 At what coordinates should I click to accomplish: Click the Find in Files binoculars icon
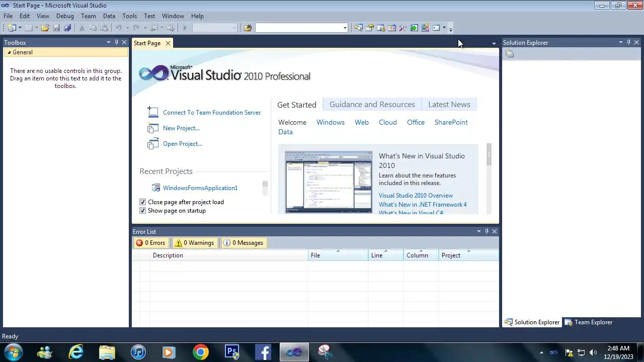(x=248, y=28)
